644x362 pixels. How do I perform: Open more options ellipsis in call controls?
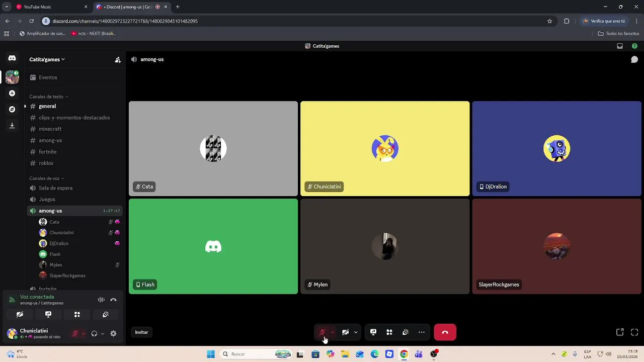pyautogui.click(x=422, y=332)
